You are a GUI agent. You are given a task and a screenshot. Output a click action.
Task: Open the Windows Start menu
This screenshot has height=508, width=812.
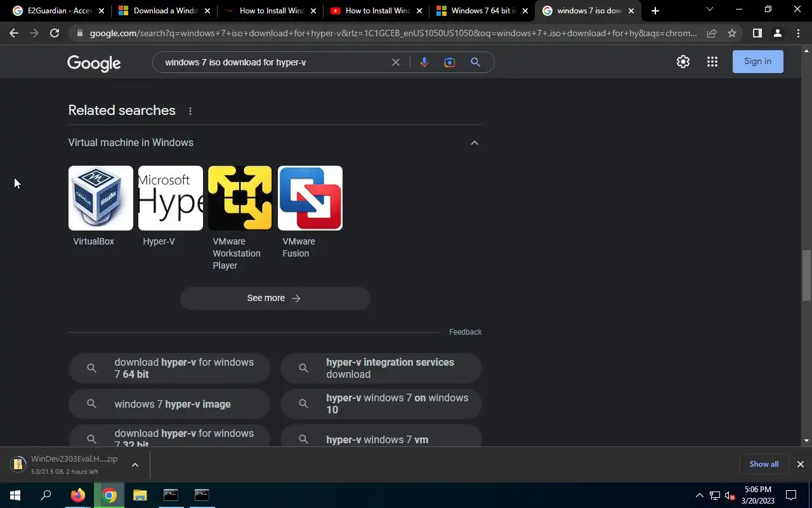click(x=15, y=495)
